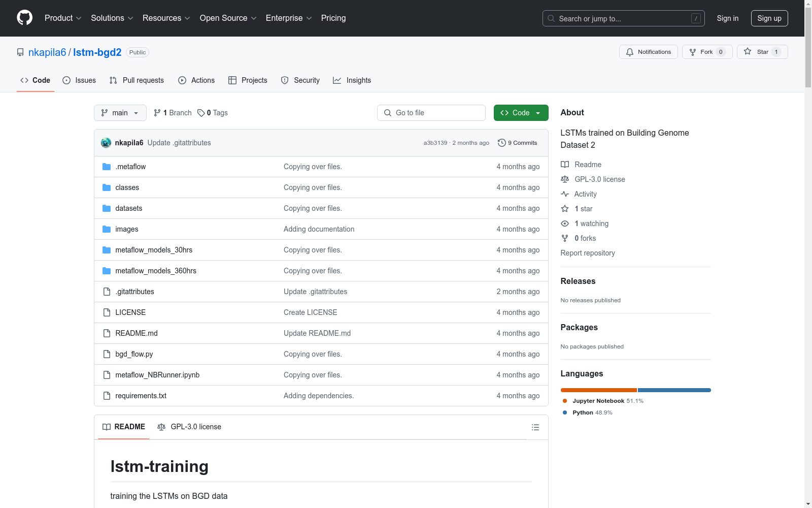The width and height of the screenshot is (812, 508).
Task: Open the main branch dropdown
Action: tap(120, 113)
